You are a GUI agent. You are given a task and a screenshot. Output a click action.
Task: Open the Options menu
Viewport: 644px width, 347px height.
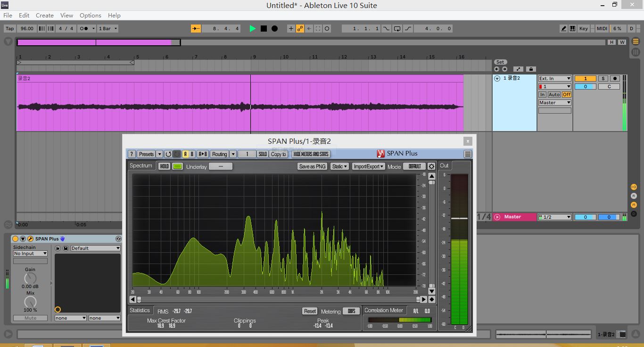click(x=90, y=16)
